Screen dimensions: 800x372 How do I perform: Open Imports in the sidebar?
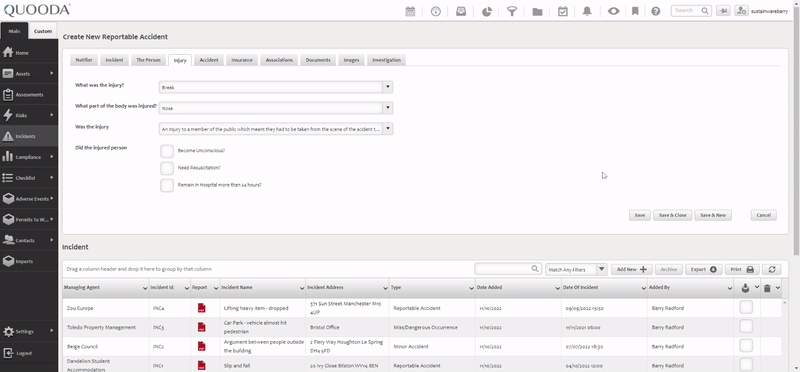coord(29,261)
